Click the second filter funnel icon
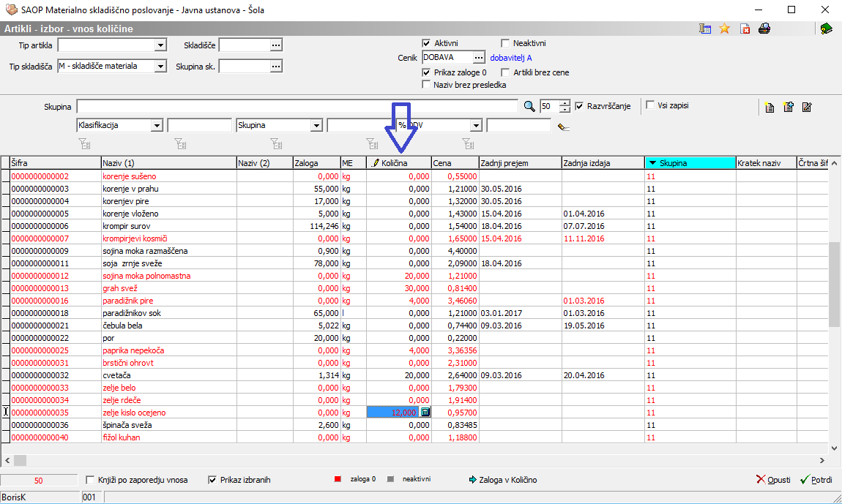Screen dimensions: 842x504 (180, 143)
